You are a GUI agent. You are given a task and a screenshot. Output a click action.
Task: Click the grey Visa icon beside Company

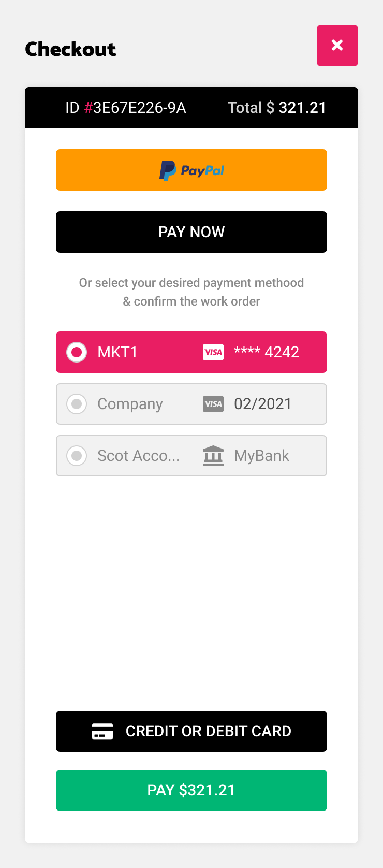[213, 404]
